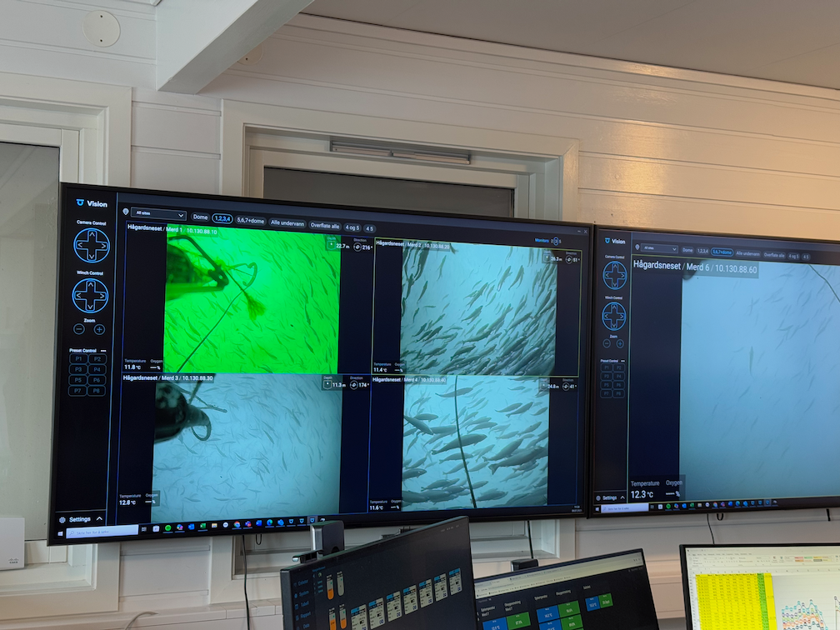Zoom out with minus icon on left monitor
This screenshot has height=630, width=840.
79,329
